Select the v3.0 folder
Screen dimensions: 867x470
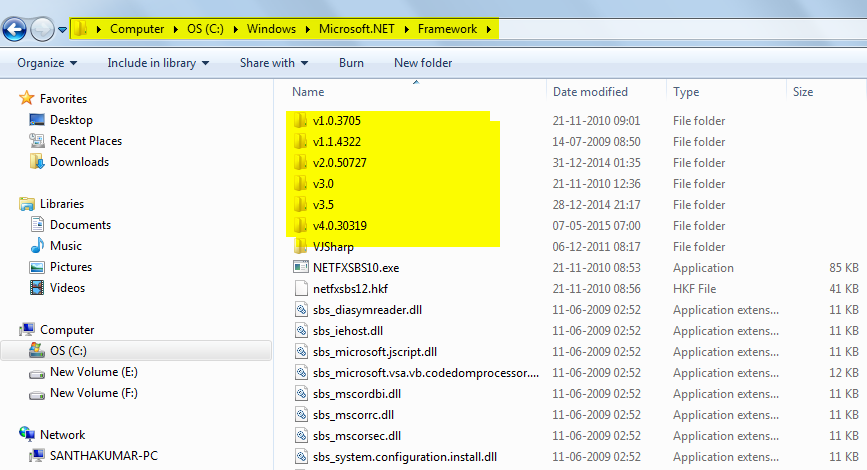[x=323, y=184]
